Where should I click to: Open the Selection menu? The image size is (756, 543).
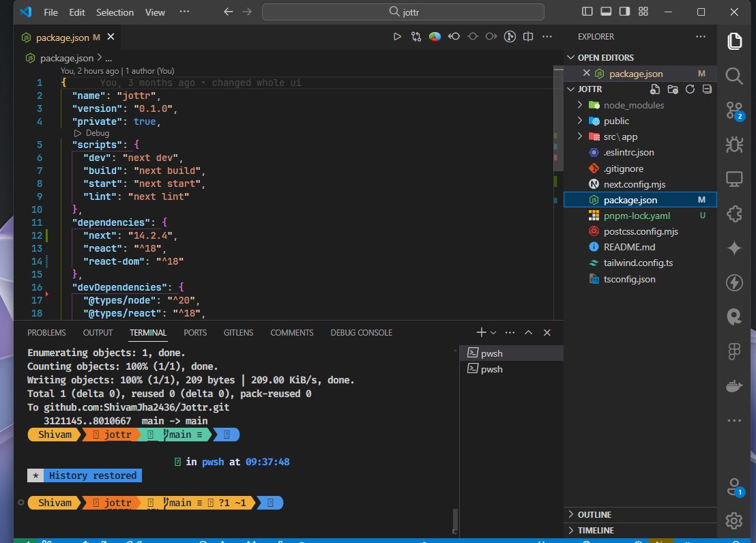pos(115,12)
